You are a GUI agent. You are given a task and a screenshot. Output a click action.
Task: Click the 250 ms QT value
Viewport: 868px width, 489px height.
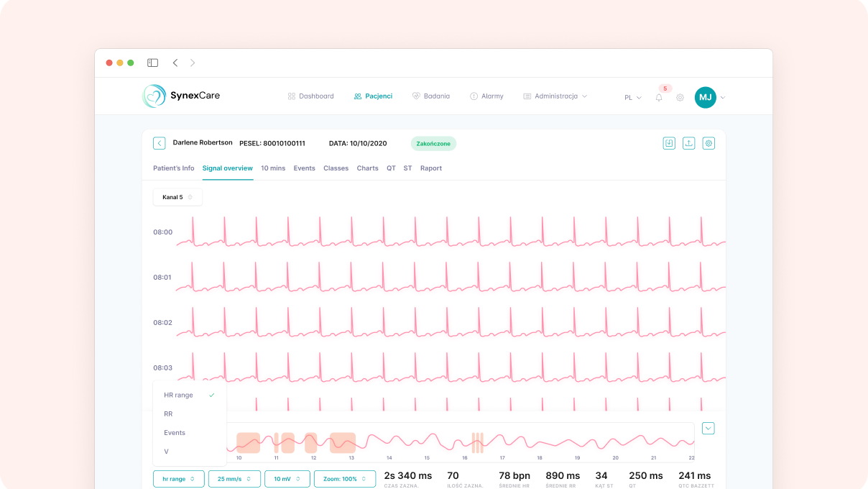pos(646,476)
